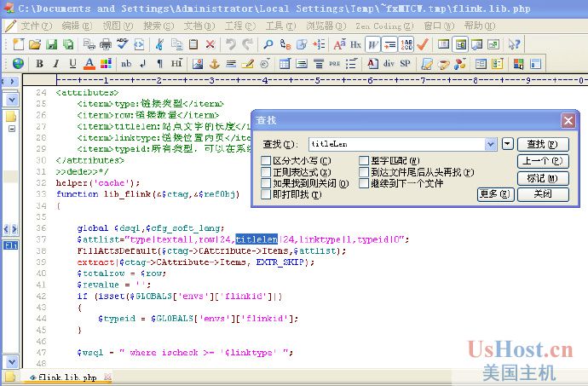Toggle line numbers toolbar icon
The image size is (588, 386).
[x=406, y=44]
